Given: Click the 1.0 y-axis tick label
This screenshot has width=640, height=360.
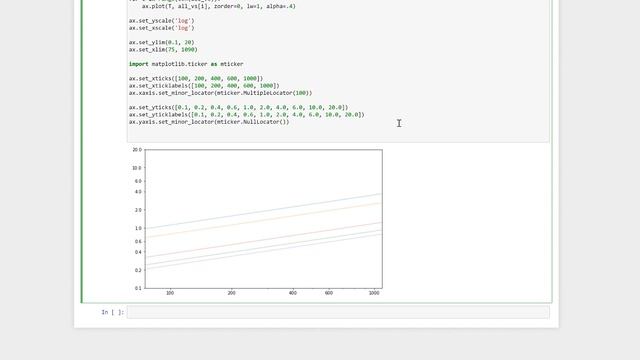Looking at the screenshot, I should click(x=138, y=229).
